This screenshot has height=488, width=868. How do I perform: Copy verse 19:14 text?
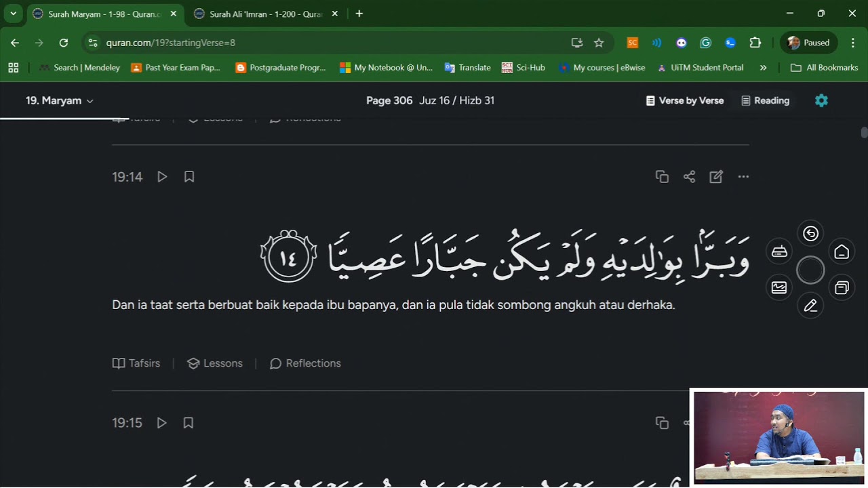point(662,177)
